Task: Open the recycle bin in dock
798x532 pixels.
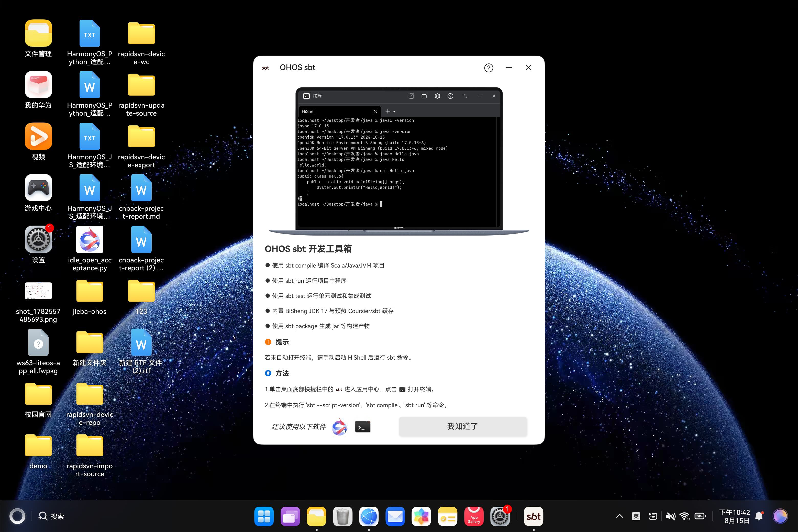Action: tap(343, 516)
